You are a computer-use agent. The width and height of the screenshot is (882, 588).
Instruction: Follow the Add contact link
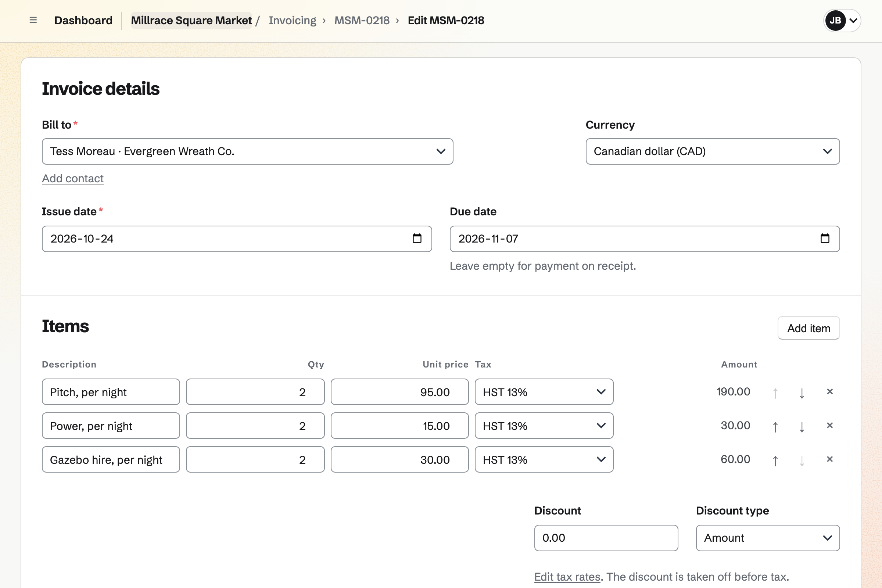click(73, 179)
